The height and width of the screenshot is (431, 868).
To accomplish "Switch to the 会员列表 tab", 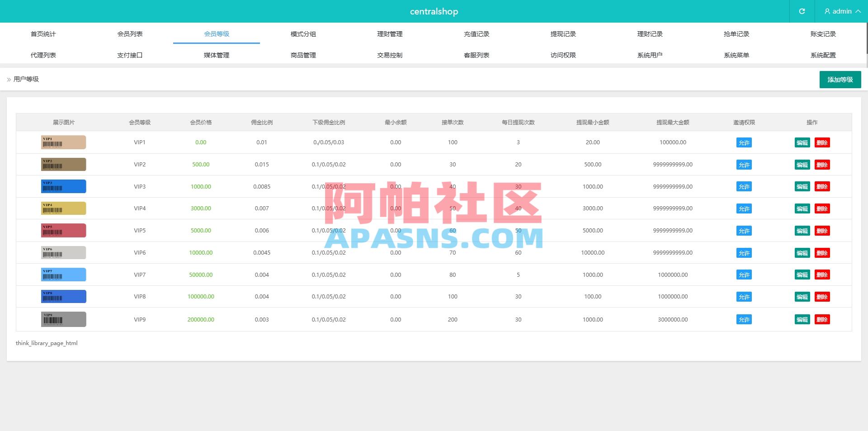I will (x=130, y=33).
